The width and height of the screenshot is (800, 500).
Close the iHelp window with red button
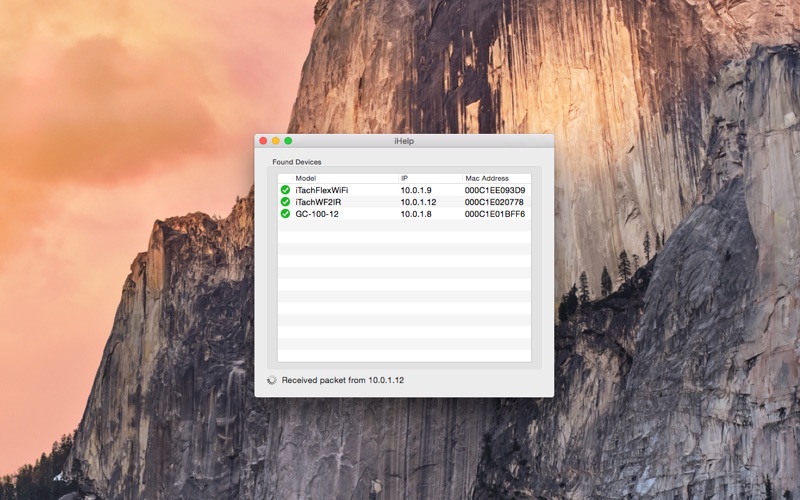(263, 141)
